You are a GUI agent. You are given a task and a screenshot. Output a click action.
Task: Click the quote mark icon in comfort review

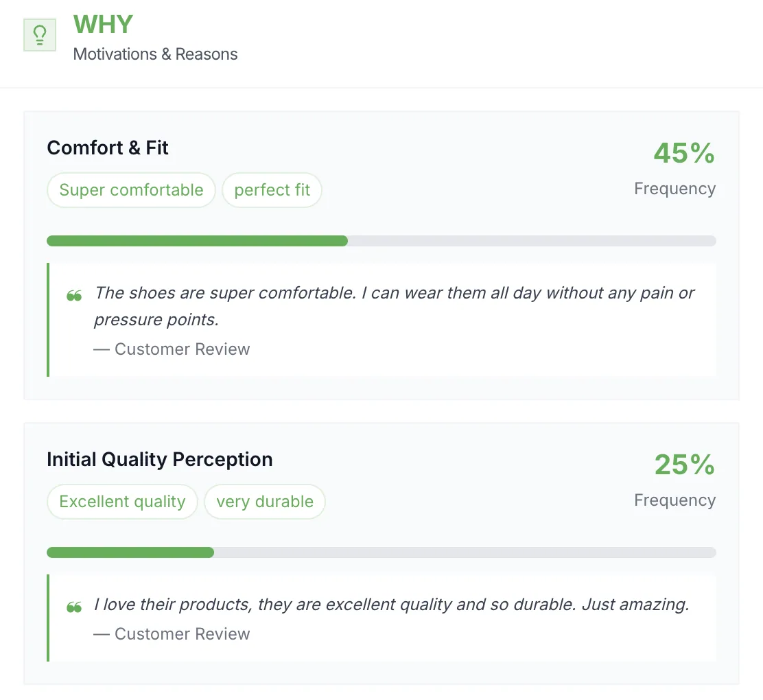coord(74,296)
